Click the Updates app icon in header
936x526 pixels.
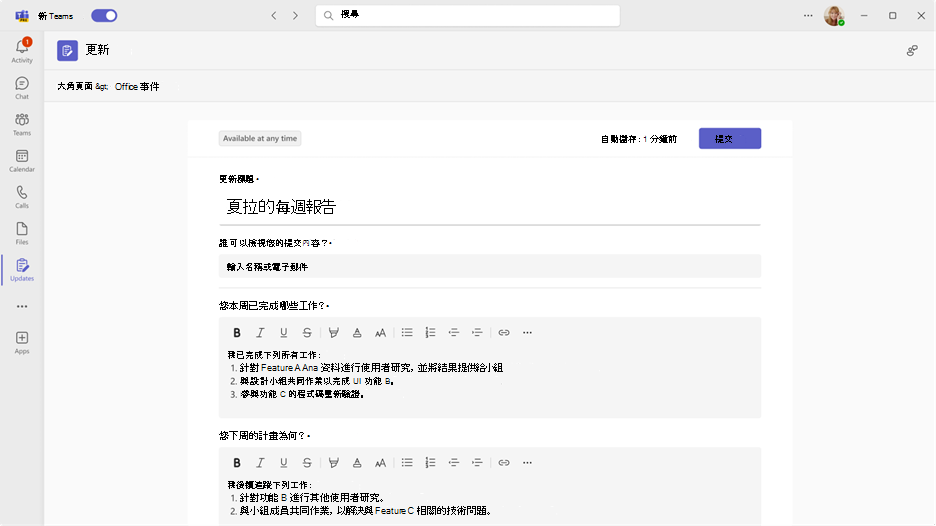pos(67,51)
